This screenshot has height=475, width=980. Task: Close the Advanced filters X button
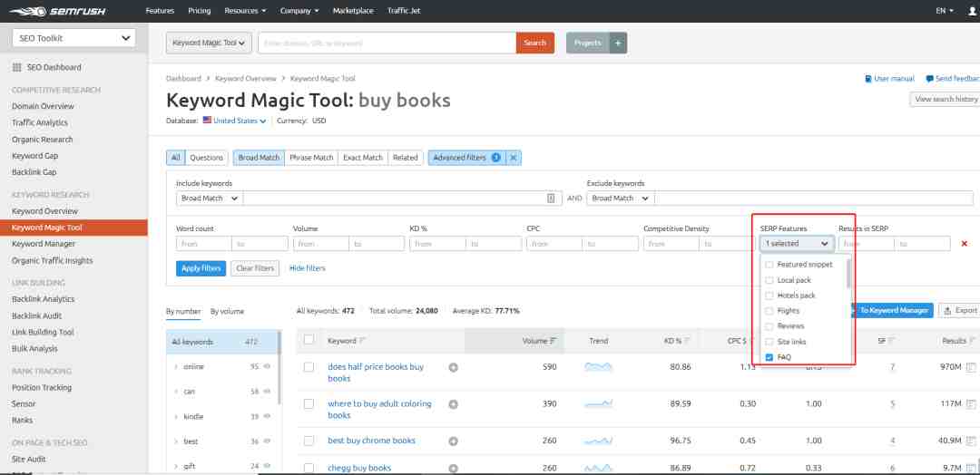[513, 158]
